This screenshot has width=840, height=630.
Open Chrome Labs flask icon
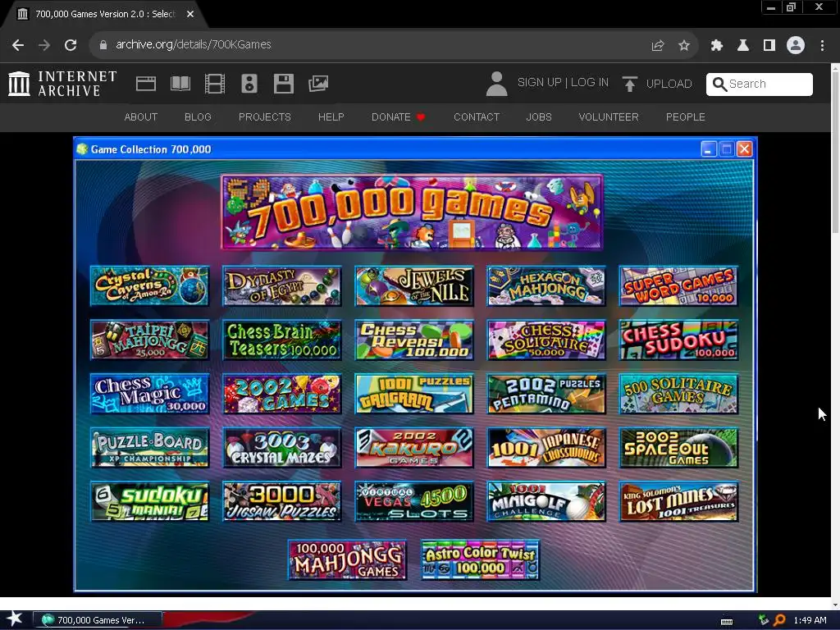743,45
